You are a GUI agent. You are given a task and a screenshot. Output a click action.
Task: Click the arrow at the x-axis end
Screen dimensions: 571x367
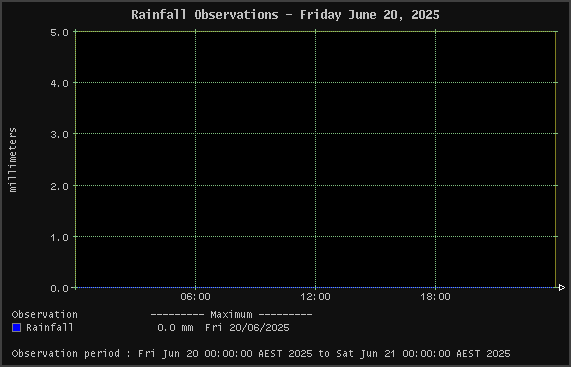(x=561, y=288)
